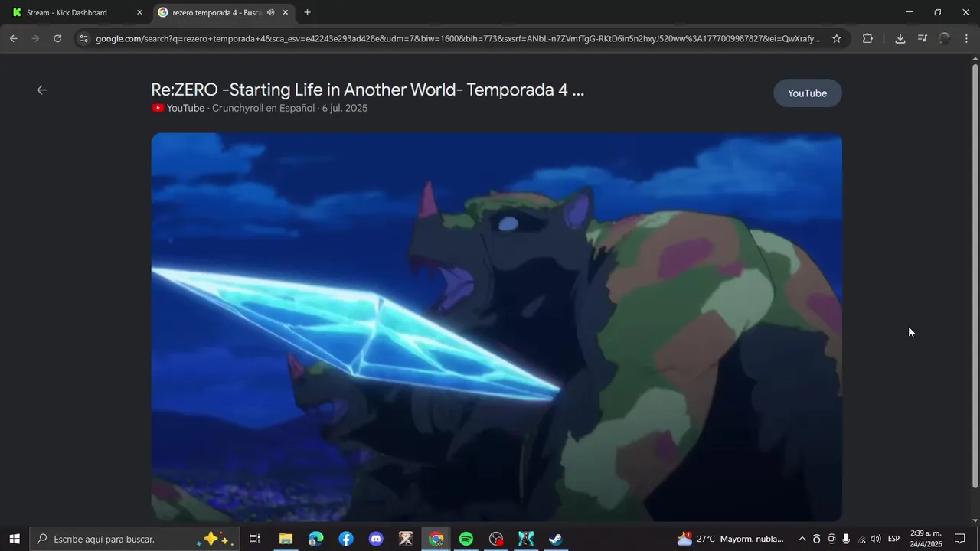This screenshot has height=551, width=980.
Task: Open the round red-dot app in taskbar
Action: point(496,539)
